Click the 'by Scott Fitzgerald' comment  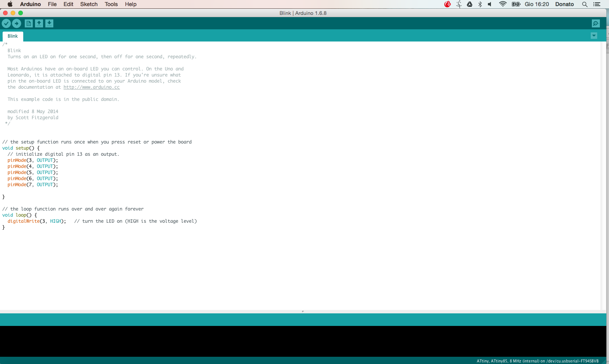(33, 118)
